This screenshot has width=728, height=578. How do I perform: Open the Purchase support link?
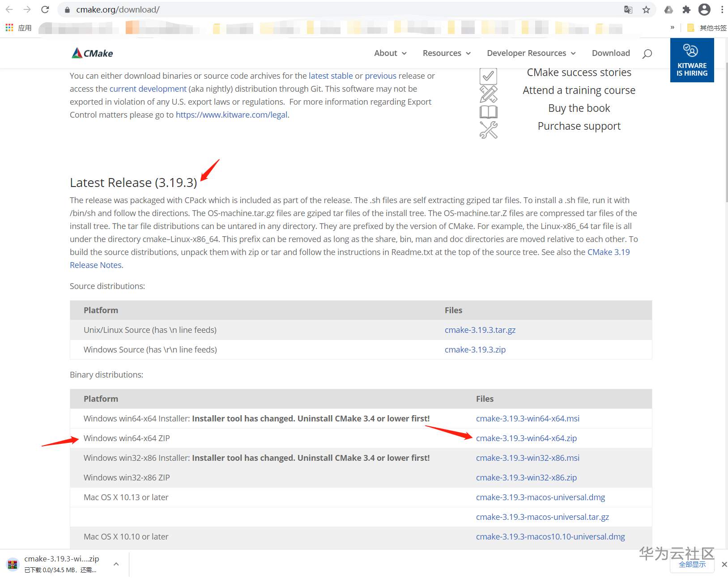(x=579, y=126)
